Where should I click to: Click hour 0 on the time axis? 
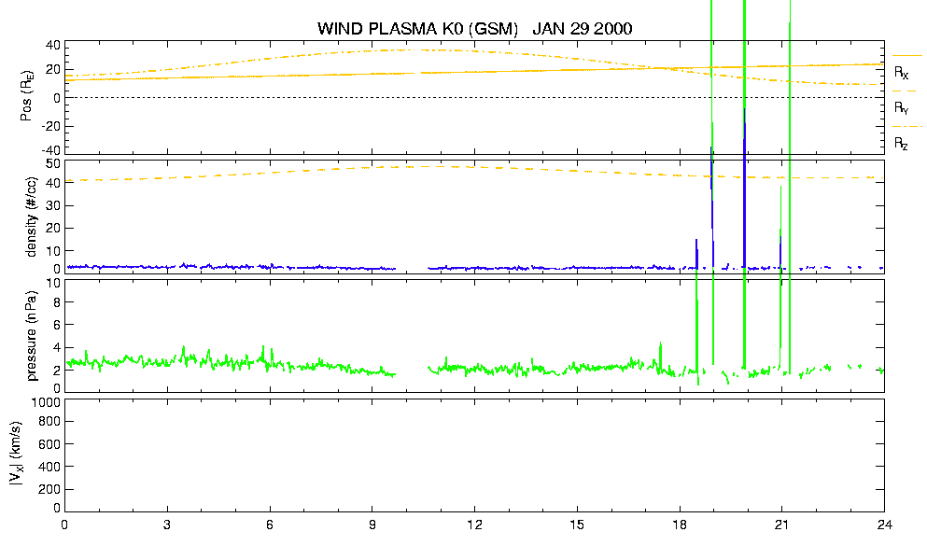64,525
